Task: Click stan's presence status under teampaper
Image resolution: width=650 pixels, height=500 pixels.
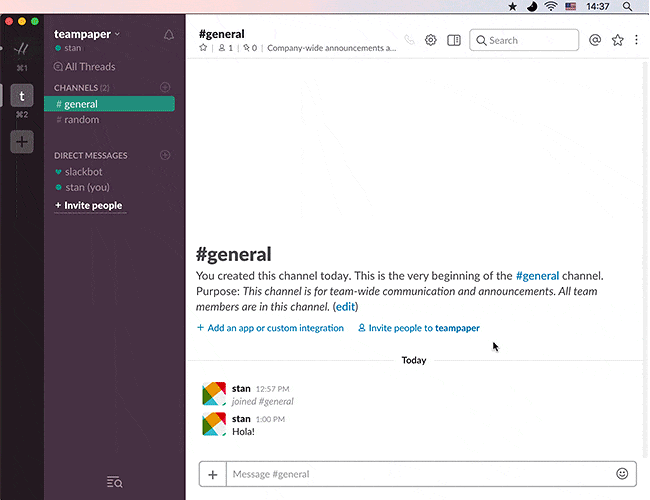Action: (x=68, y=48)
